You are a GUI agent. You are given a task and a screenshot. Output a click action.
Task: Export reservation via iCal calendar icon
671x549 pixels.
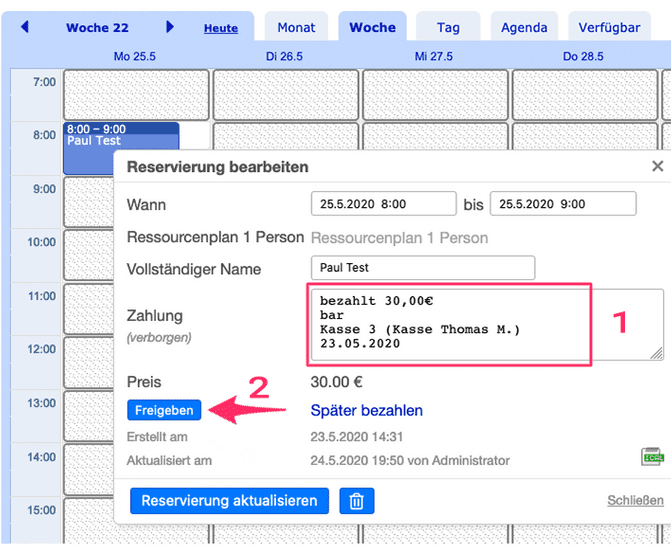coord(652,457)
